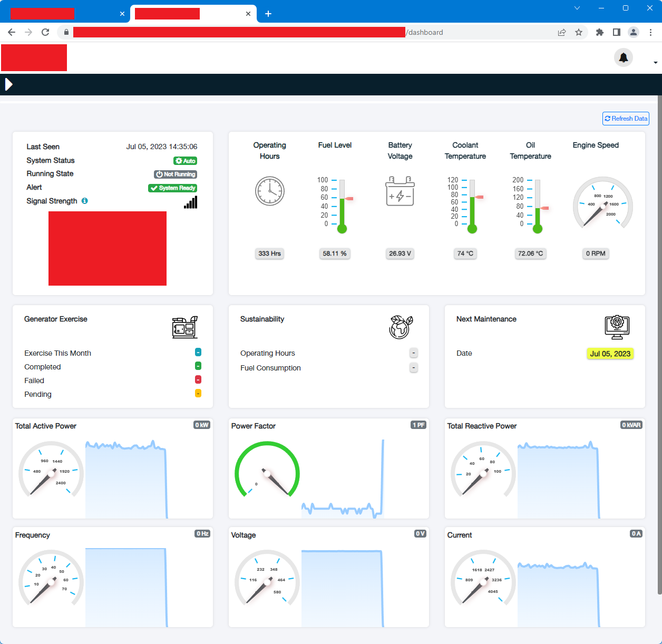Open the browser extensions puzzle icon
662x644 pixels.
(x=599, y=32)
